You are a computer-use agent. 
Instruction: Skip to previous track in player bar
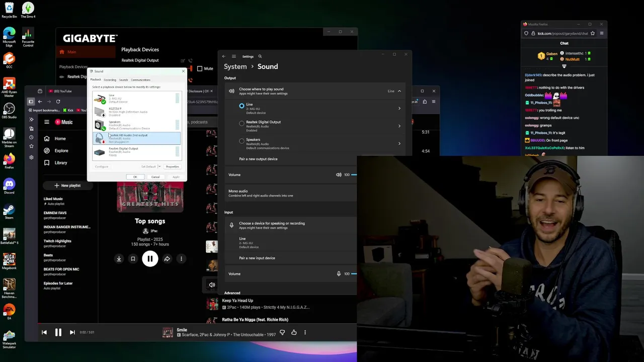44,332
